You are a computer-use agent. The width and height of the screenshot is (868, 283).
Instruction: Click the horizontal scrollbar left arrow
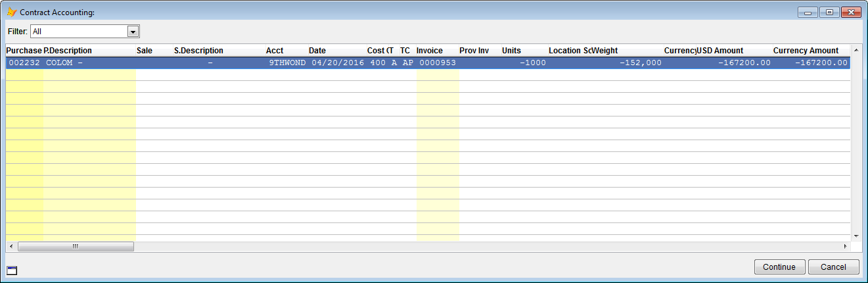point(10,246)
